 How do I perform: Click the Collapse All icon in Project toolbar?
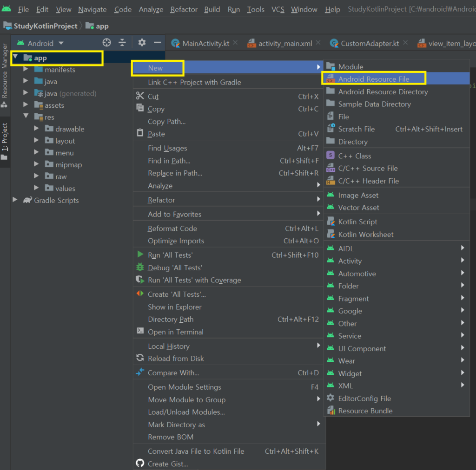[122, 43]
